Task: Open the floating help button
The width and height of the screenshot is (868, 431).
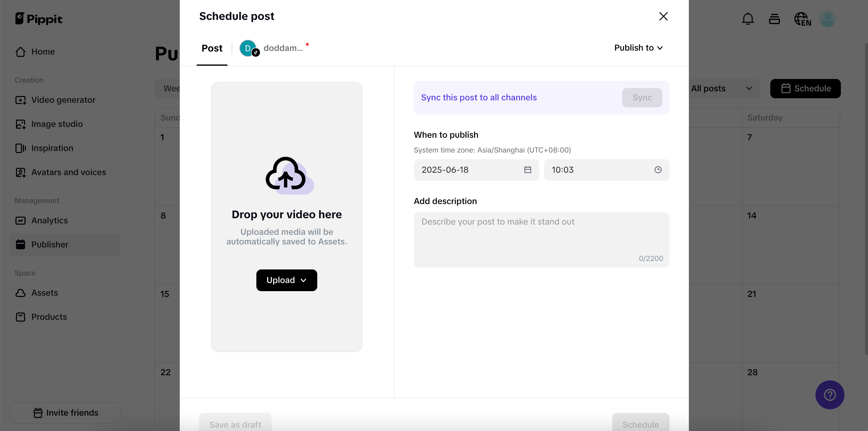Action: (x=830, y=395)
